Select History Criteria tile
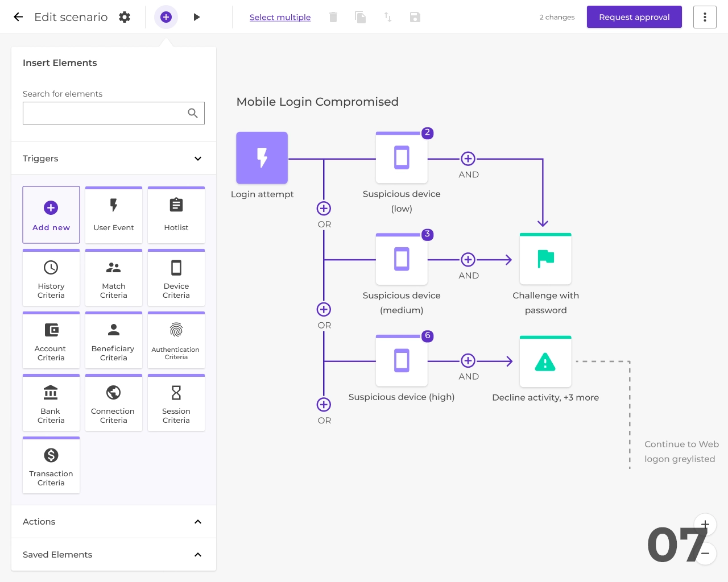728x582 pixels. click(x=51, y=277)
